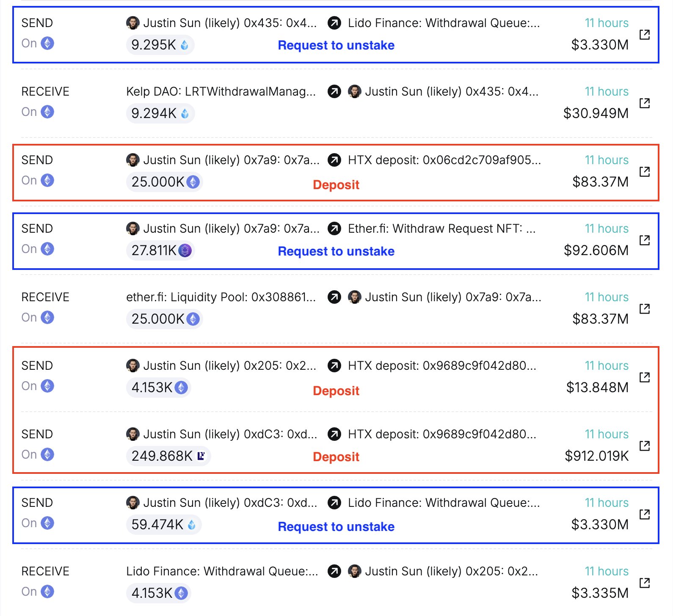Open the Ether.fi Withdraw Request NFT address
The height and width of the screenshot is (616, 673).
441,228
